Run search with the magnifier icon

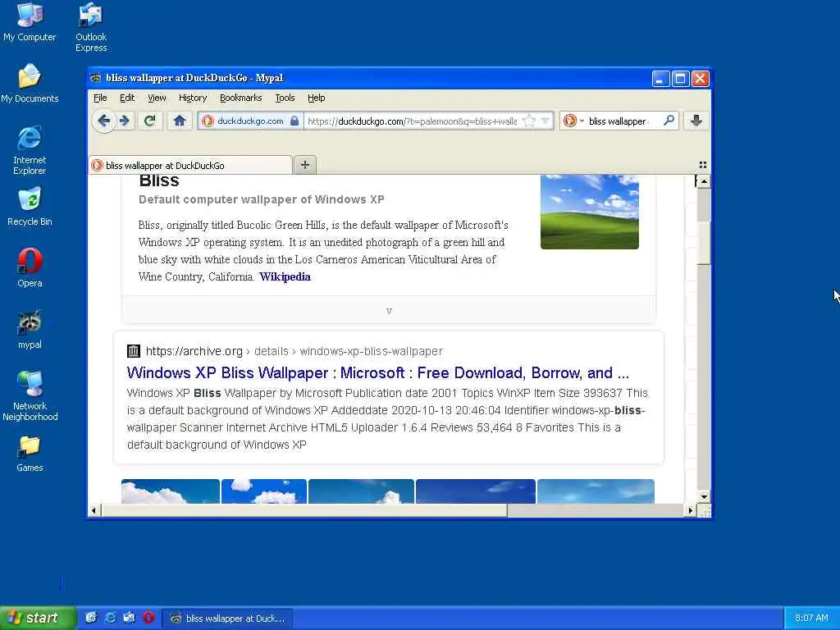(669, 121)
